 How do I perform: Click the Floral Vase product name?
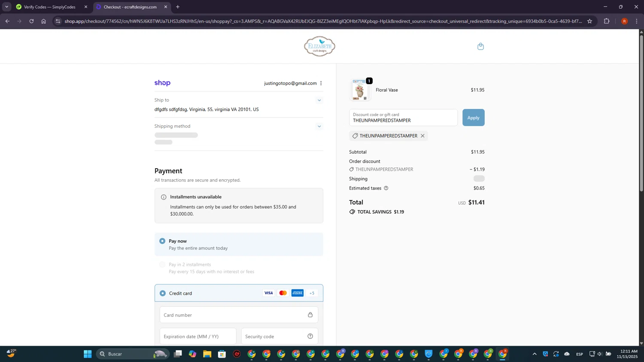(x=387, y=90)
